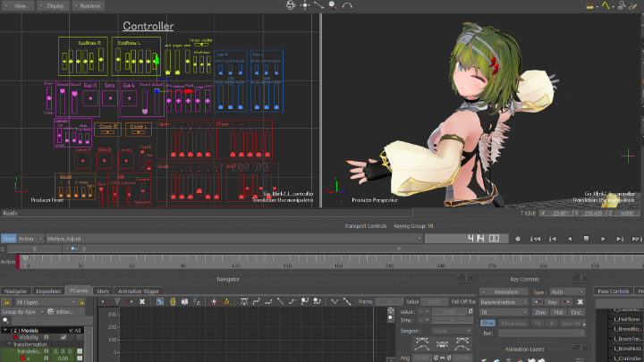
Task: Switch to the Dopesheet tab
Action: 48,291
